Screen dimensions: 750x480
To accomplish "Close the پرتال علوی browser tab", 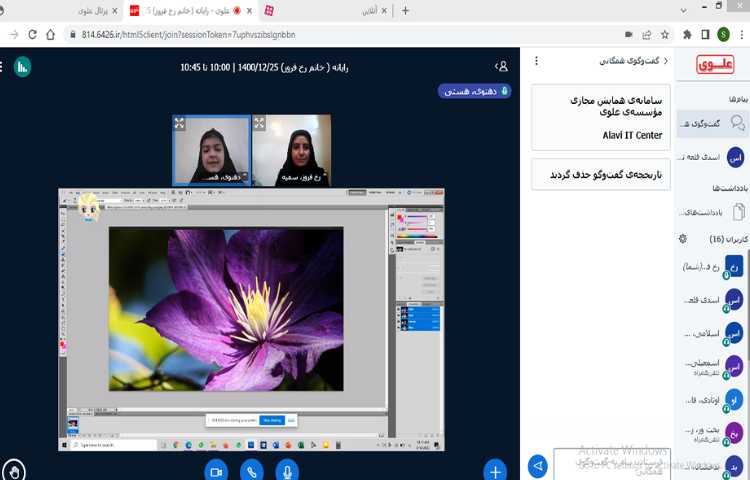I will pos(114,11).
